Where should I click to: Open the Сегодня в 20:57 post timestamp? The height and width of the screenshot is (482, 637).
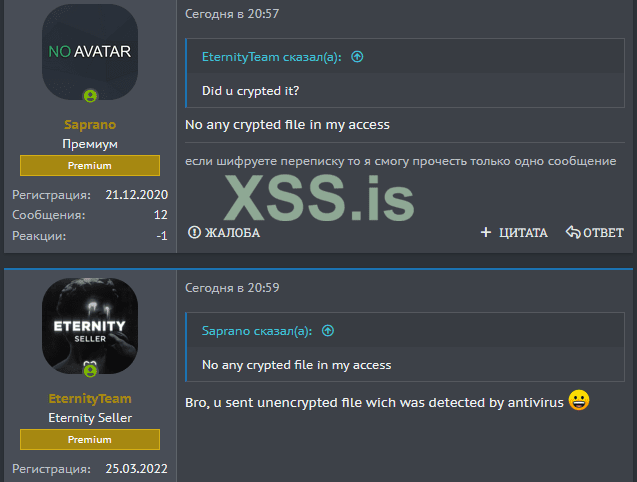pyautogui.click(x=232, y=14)
